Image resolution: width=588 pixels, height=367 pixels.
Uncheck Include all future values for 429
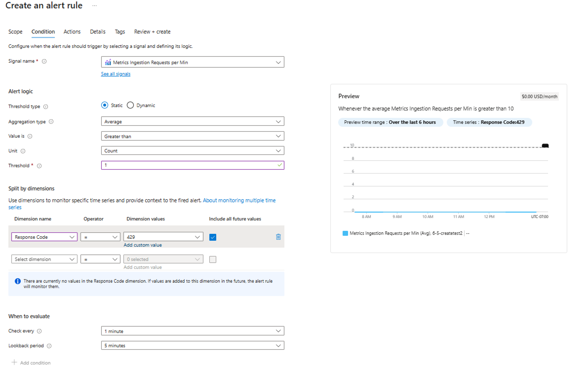pos(213,237)
